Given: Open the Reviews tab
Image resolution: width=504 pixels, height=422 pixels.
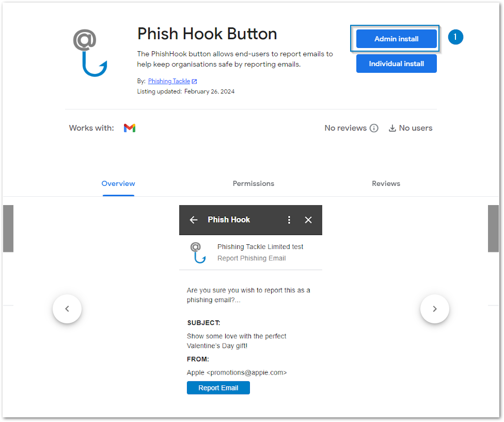Looking at the screenshot, I should pyautogui.click(x=386, y=183).
